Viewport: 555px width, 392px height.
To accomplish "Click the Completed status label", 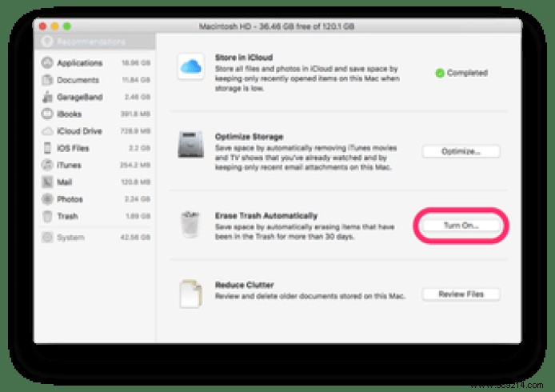I will [x=467, y=73].
